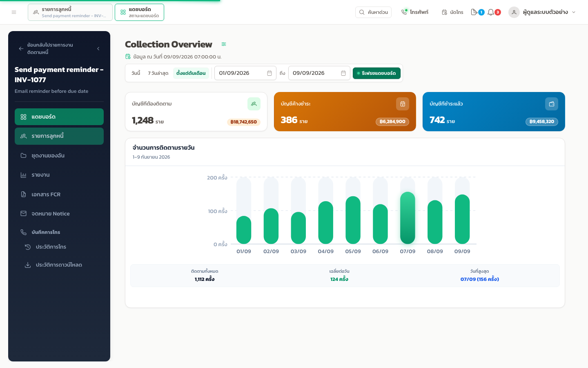Image resolution: width=588 pixels, height=368 pixels.
Task: Open the ค้นหาด่วน quick search
Action: (x=373, y=12)
